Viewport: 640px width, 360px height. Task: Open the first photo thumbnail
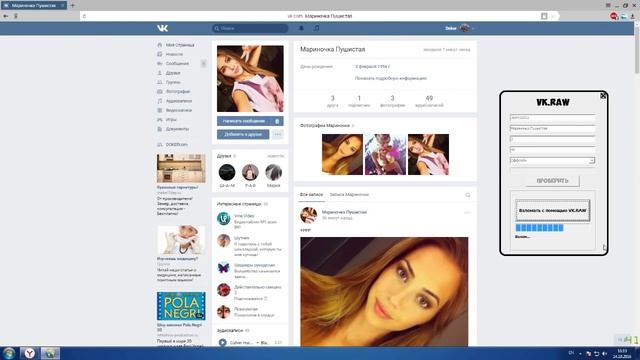pyautogui.click(x=342, y=155)
